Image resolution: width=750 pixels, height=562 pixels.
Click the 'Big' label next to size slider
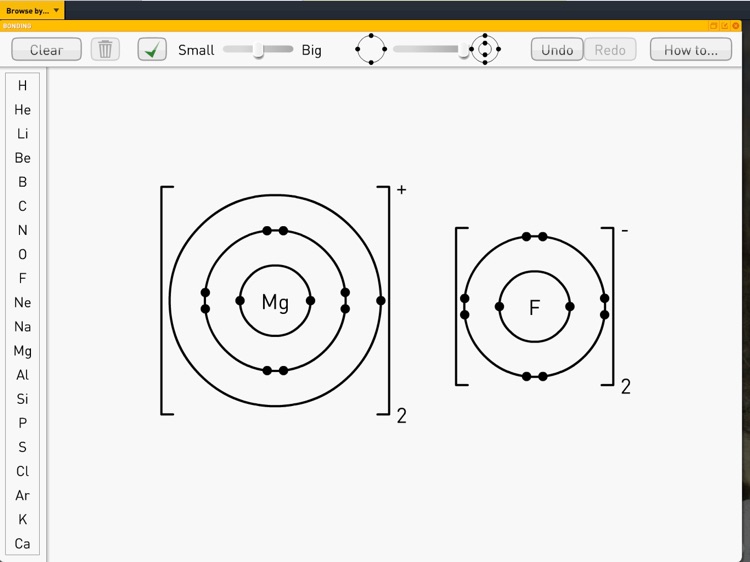coord(311,51)
